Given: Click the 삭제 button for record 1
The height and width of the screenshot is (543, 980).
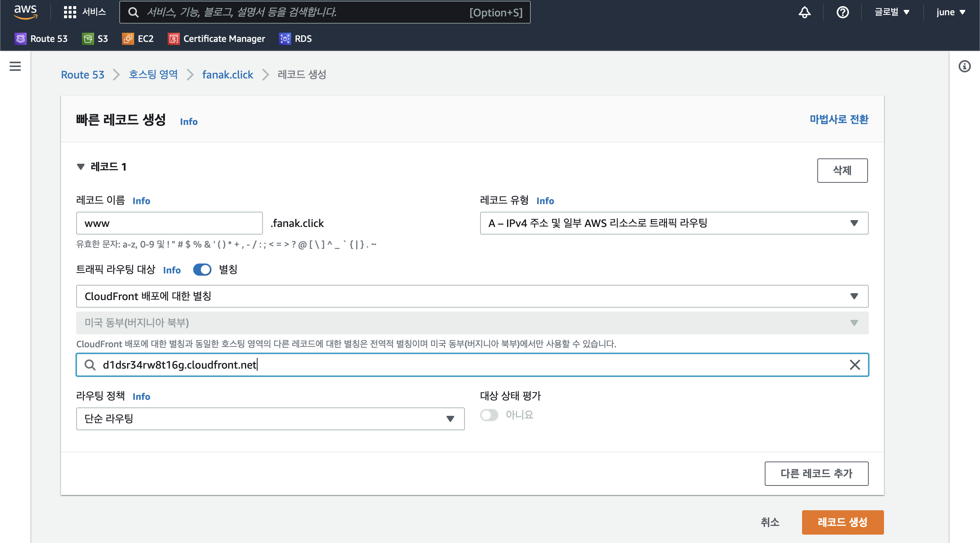Looking at the screenshot, I should click(842, 171).
